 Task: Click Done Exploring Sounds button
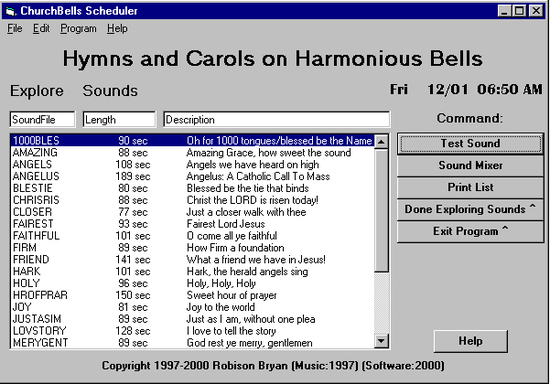pyautogui.click(x=470, y=209)
